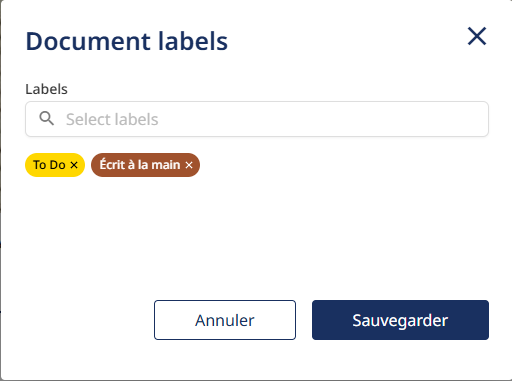The width and height of the screenshot is (512, 381).
Task: Remove the To Do label
Action: (74, 165)
